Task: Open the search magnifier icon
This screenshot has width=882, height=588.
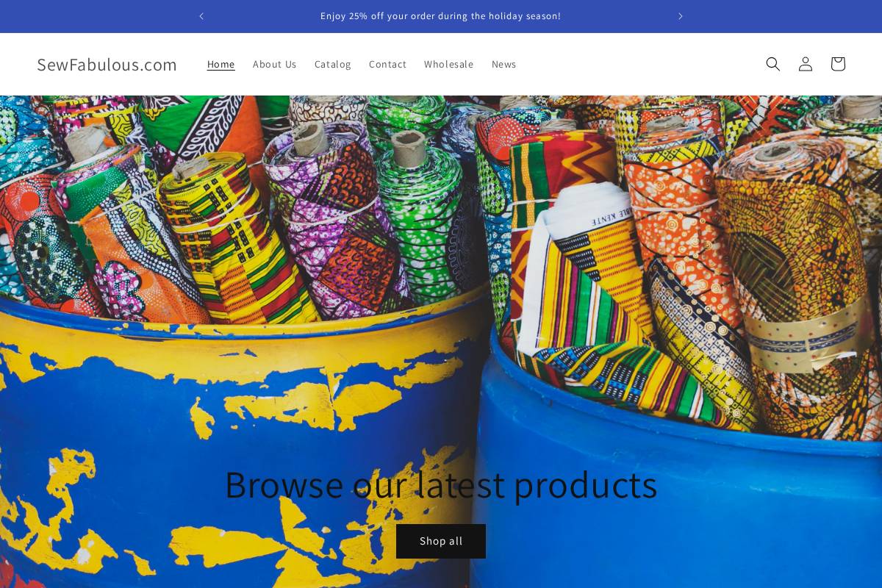Action: [x=772, y=64]
